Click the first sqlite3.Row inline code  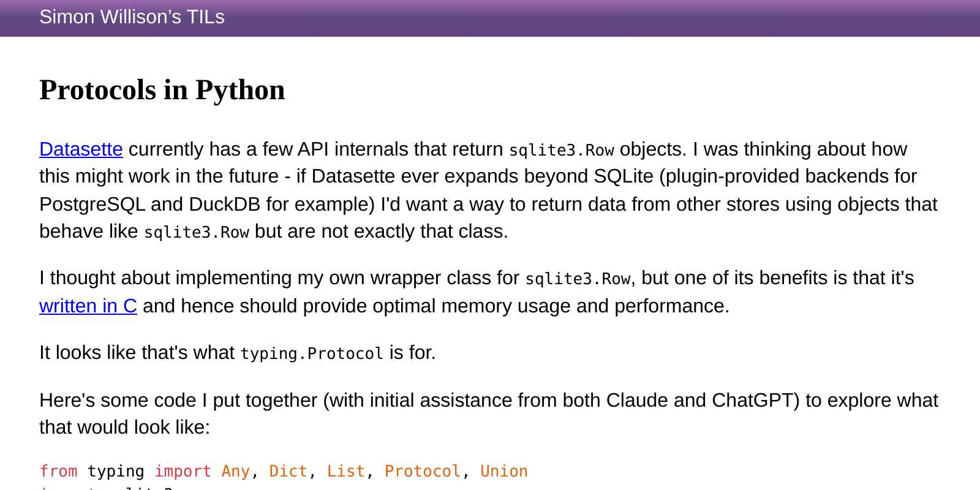561,150
